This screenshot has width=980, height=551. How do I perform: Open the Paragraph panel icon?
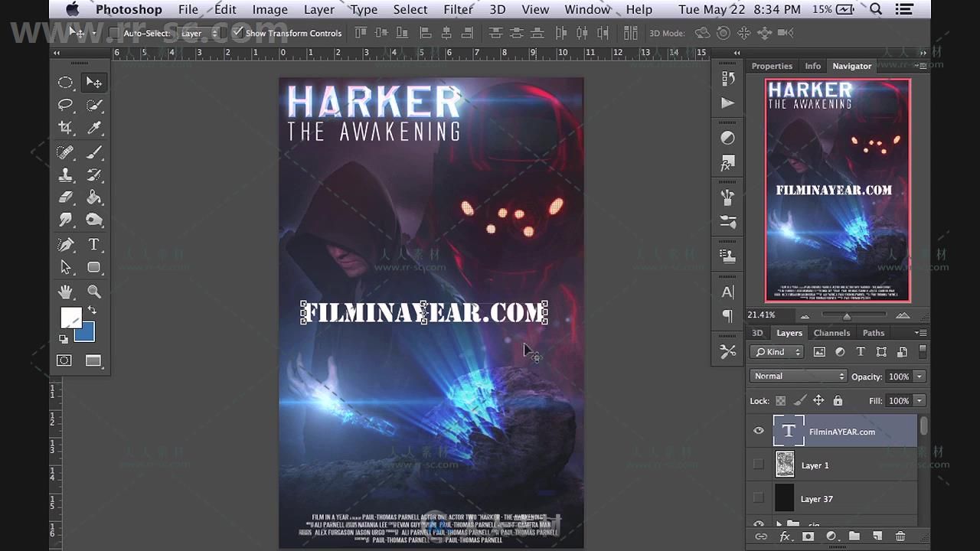[727, 316]
